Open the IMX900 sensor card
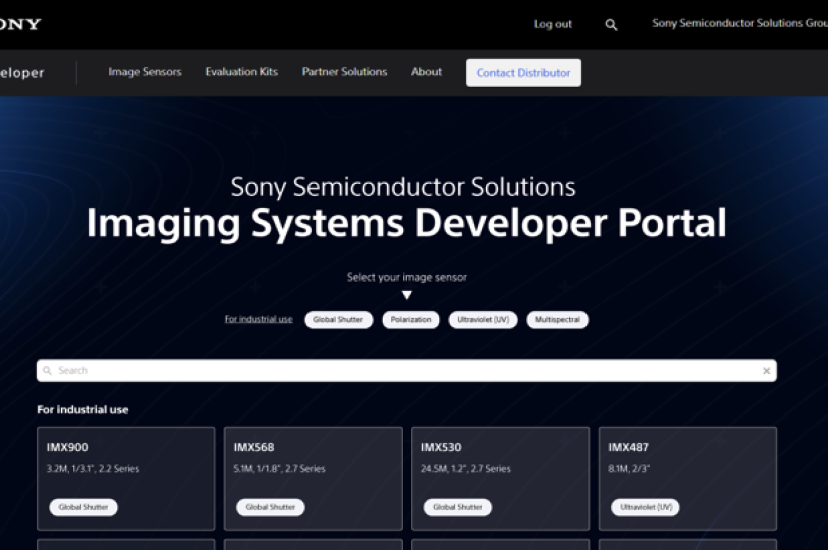 pos(126,479)
